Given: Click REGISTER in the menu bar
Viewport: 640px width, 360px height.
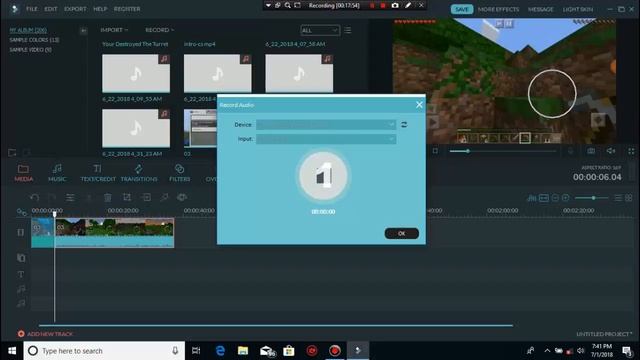Looking at the screenshot, I should click(x=127, y=9).
